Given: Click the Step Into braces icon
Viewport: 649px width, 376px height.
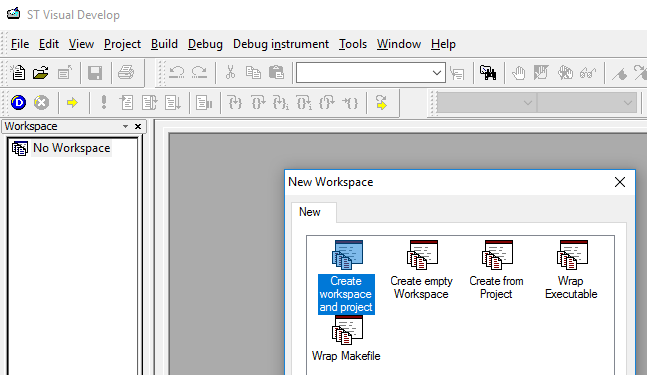Looking at the screenshot, I should coord(235,103).
